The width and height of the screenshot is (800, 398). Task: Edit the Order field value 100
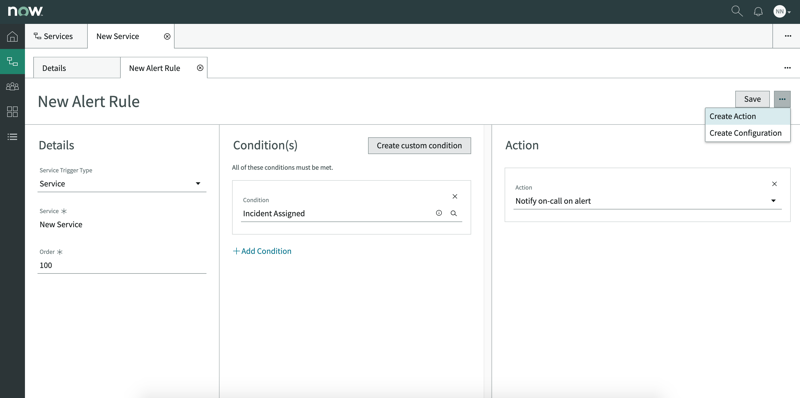[121, 265]
